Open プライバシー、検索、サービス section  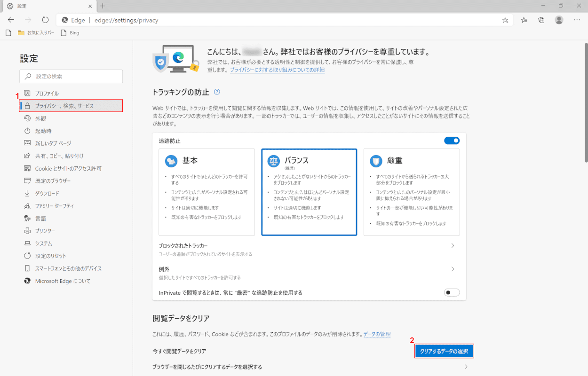tap(71, 106)
